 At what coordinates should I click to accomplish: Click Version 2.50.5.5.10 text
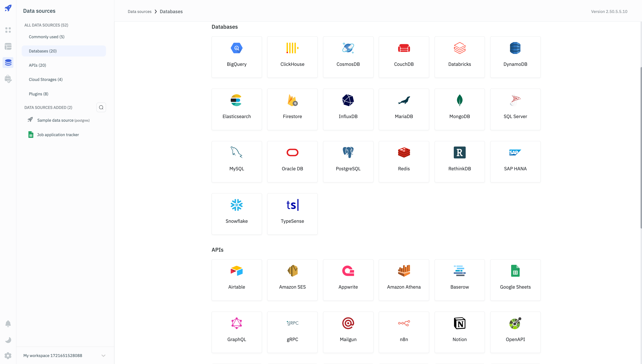609,11
